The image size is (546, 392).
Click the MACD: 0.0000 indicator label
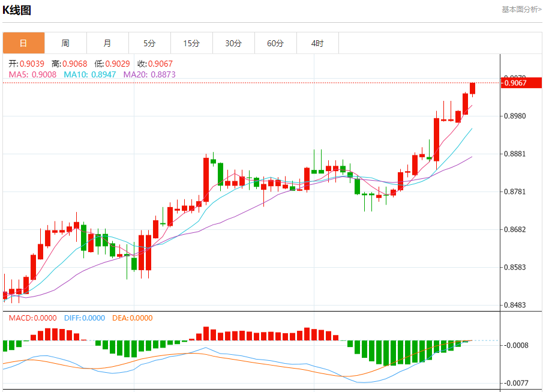click(x=32, y=318)
